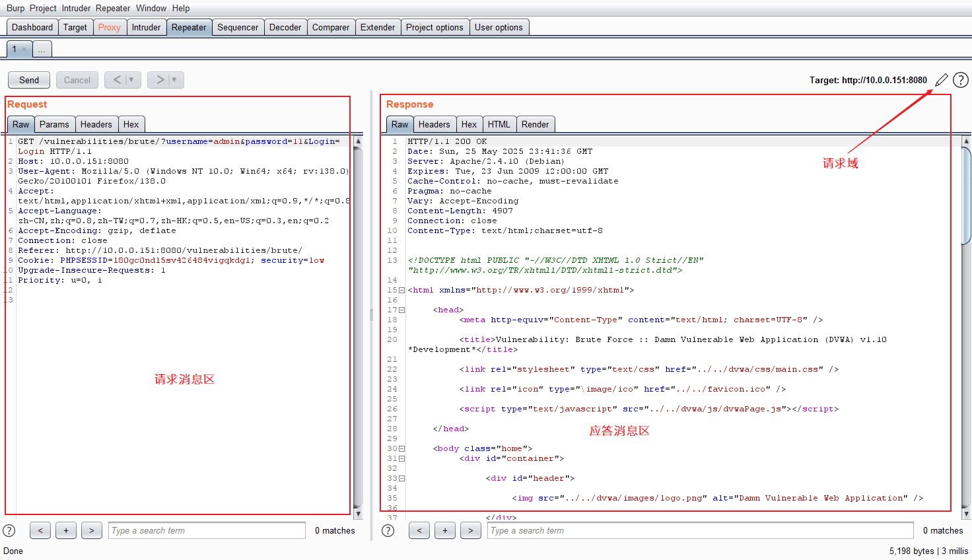Open forward-history dropdown arrow
Screen dimensions: 972x560
pyautogui.click(x=174, y=80)
